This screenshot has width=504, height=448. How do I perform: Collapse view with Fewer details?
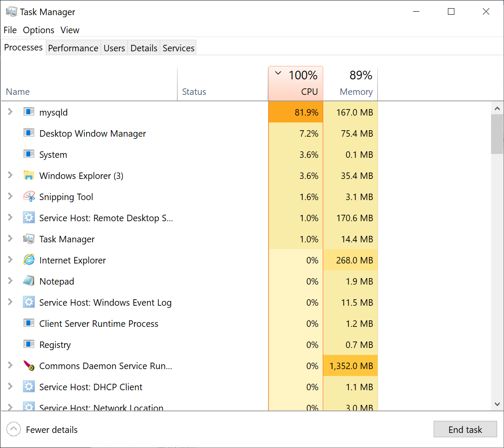coord(43,429)
